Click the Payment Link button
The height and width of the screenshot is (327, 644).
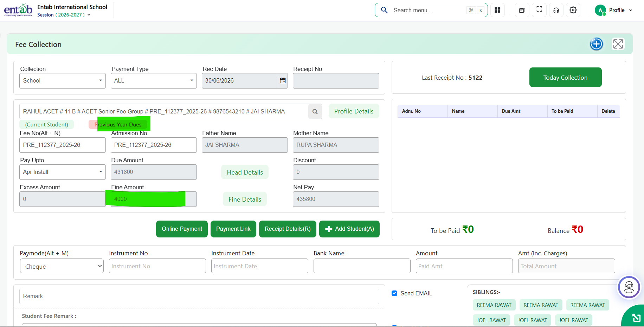pyautogui.click(x=233, y=229)
